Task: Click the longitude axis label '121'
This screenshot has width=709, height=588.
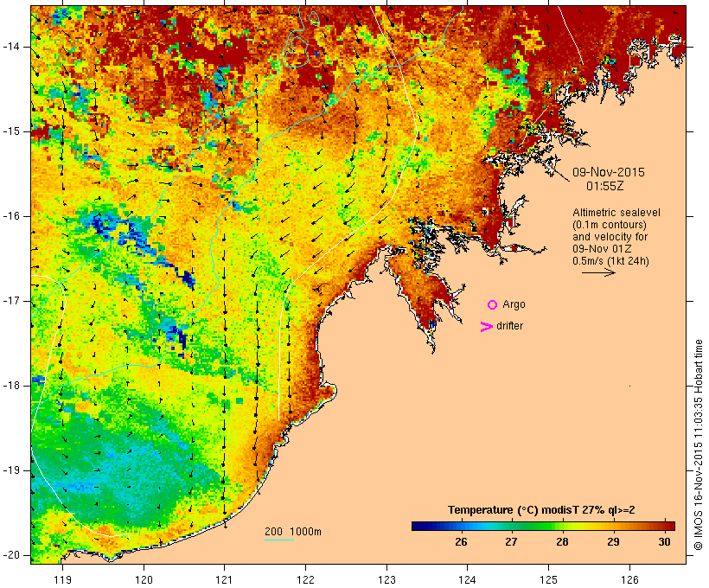Action: [x=224, y=579]
